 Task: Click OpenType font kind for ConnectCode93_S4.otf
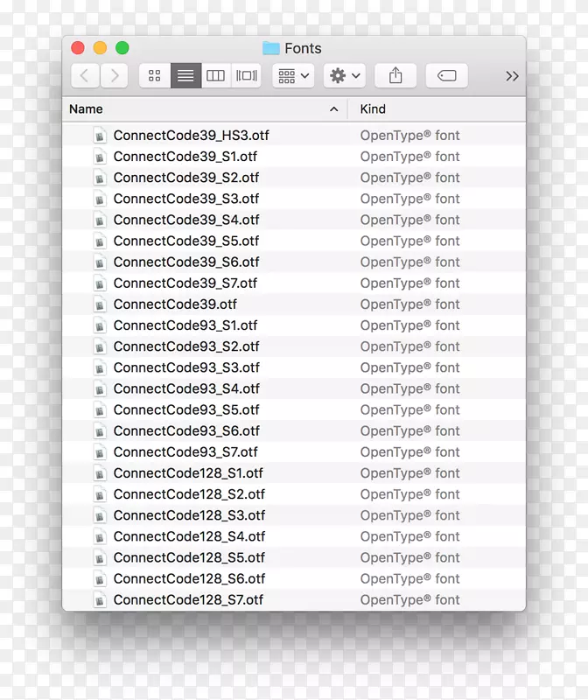[409, 388]
